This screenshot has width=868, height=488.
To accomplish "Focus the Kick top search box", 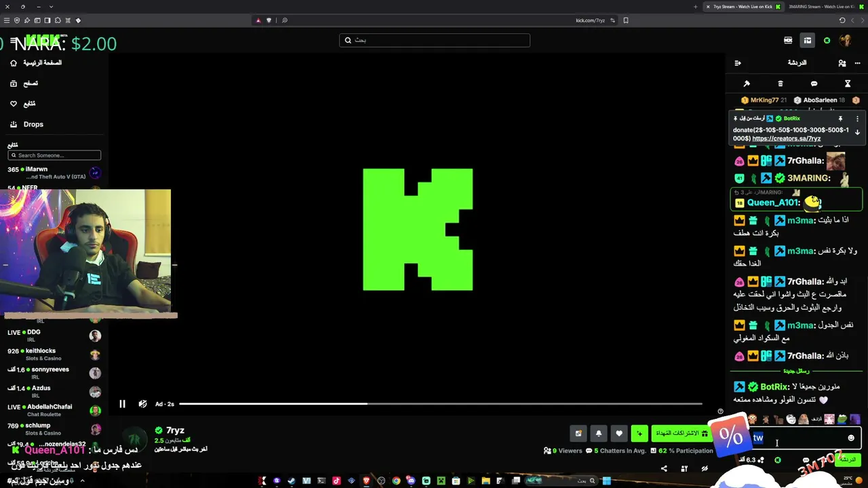I will 435,40.
